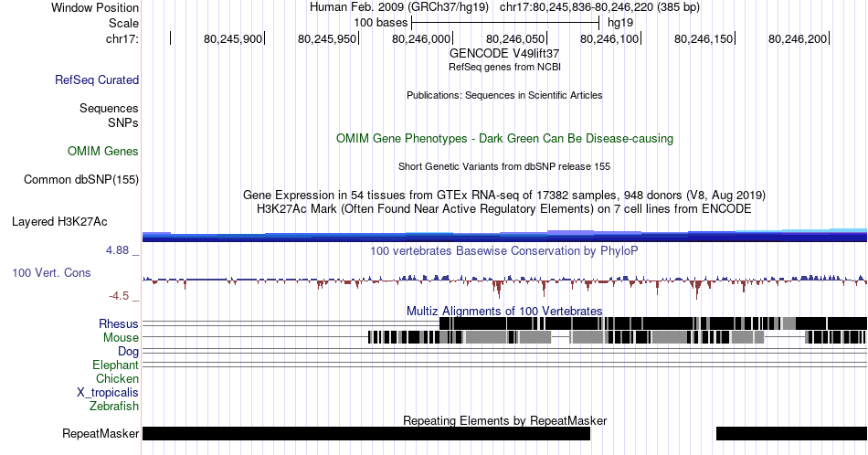This screenshot has height=455, width=868.
Task: Click the OMIM Gene Phenotypes track title
Action: 505,138
